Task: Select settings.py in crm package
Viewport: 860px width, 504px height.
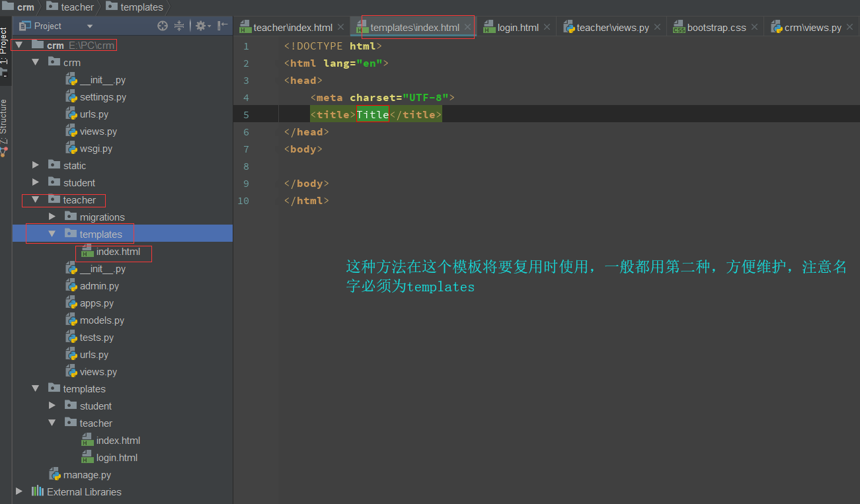Action: point(102,97)
